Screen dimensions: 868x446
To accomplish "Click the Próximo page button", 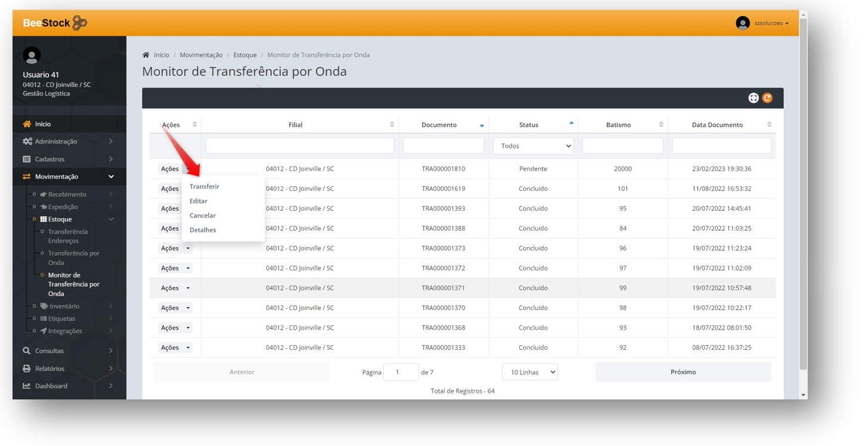I will tap(682, 372).
